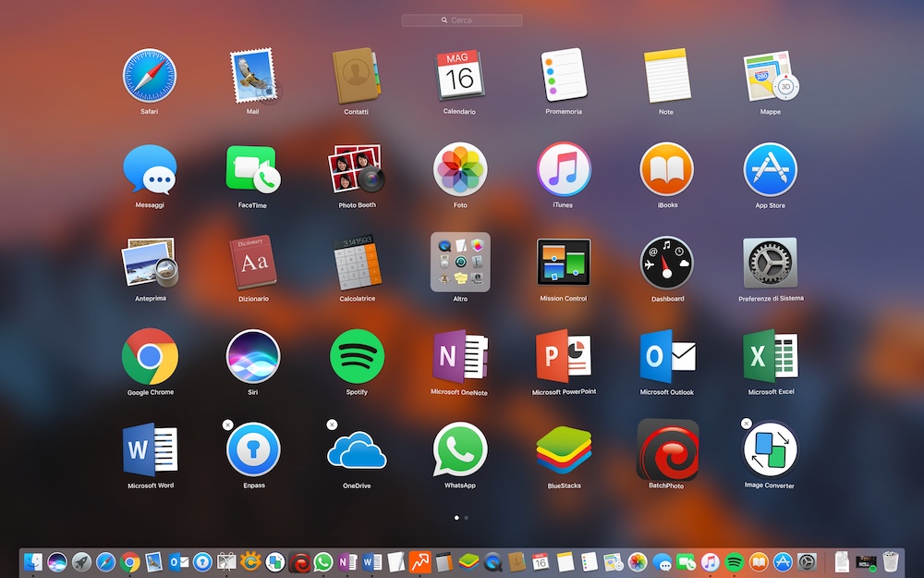The width and height of the screenshot is (924, 578).
Task: Open Messages from the Dock
Action: [x=662, y=562]
